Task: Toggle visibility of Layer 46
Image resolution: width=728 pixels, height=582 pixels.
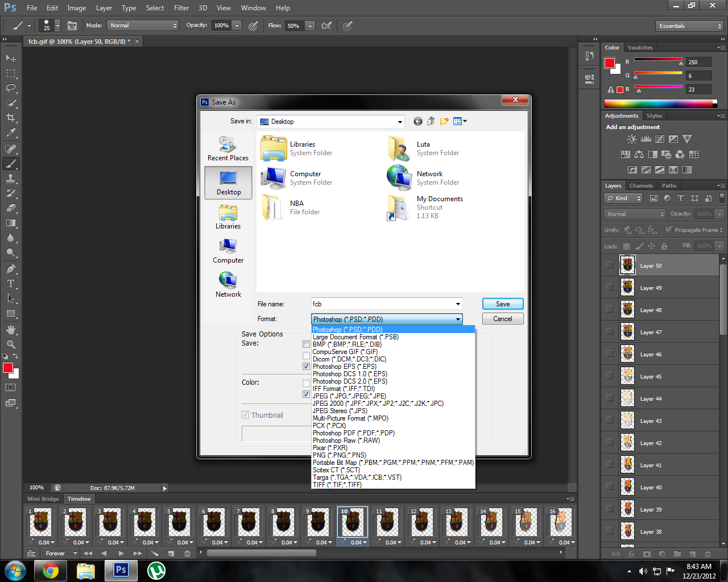Action: point(609,354)
